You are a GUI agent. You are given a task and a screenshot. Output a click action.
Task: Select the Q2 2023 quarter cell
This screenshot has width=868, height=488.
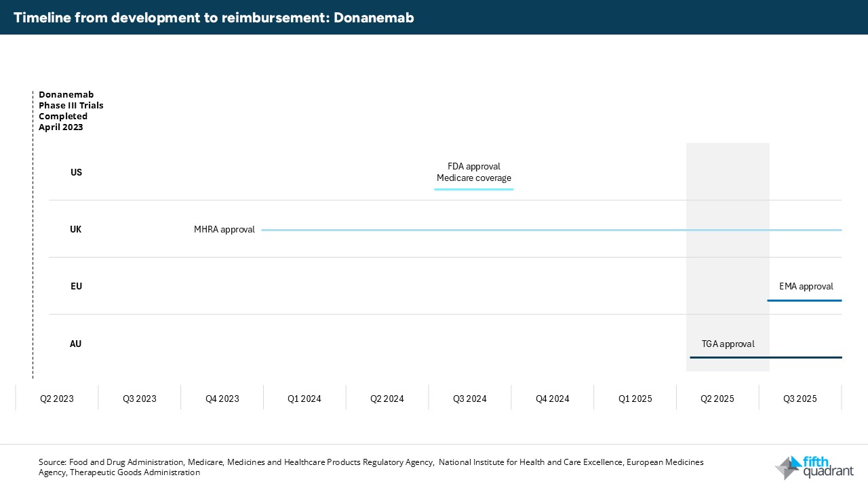tap(57, 399)
